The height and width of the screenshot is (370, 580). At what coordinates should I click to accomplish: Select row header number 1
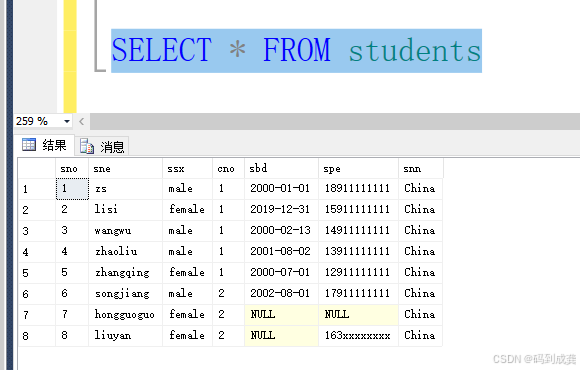(37, 189)
